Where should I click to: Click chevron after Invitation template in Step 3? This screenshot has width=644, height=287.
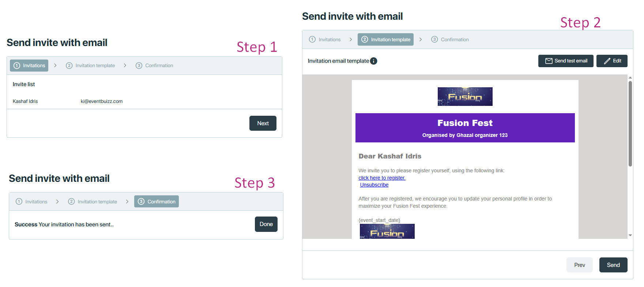(x=127, y=202)
